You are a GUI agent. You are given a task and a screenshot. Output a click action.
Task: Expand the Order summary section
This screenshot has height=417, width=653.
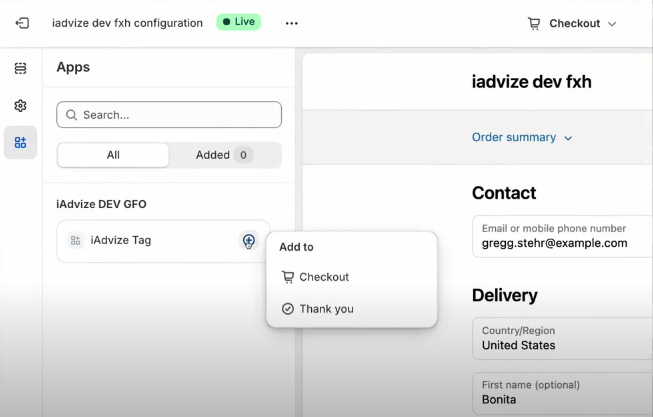tap(522, 137)
